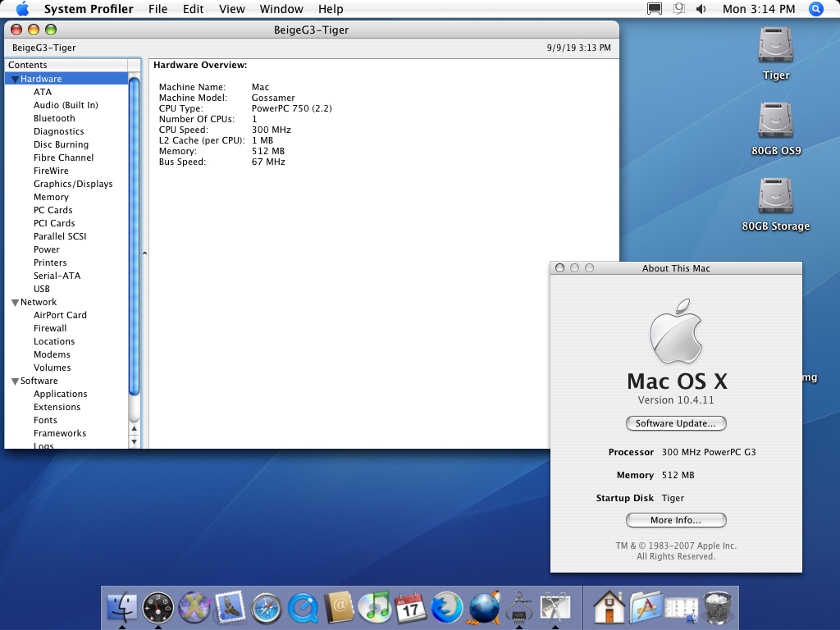Launch Dashboard from the Dock
Viewport: 840px width, 630px height.
(158, 608)
